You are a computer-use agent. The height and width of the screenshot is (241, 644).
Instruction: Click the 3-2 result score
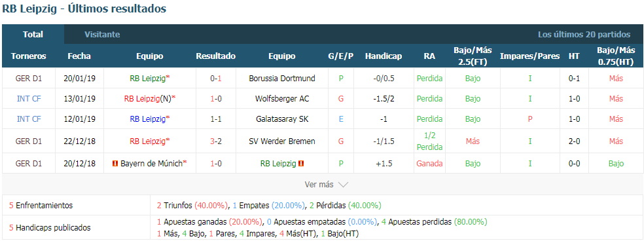[215, 141]
